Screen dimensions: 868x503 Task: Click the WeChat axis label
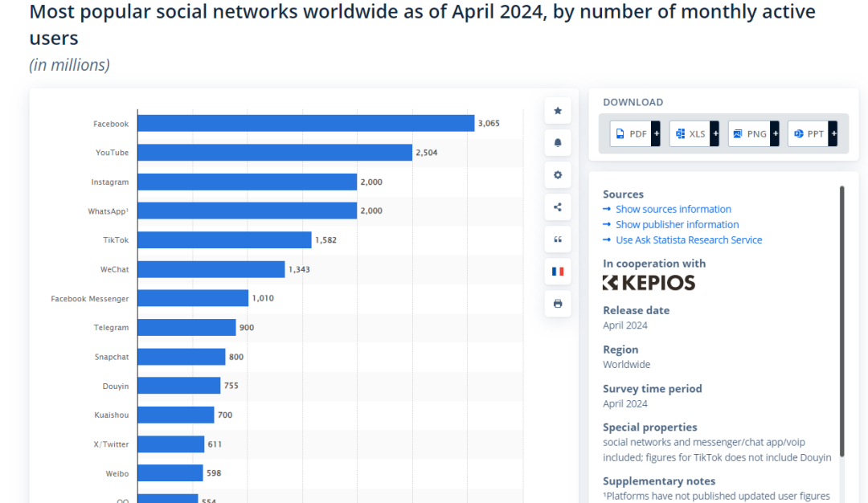tap(115, 269)
